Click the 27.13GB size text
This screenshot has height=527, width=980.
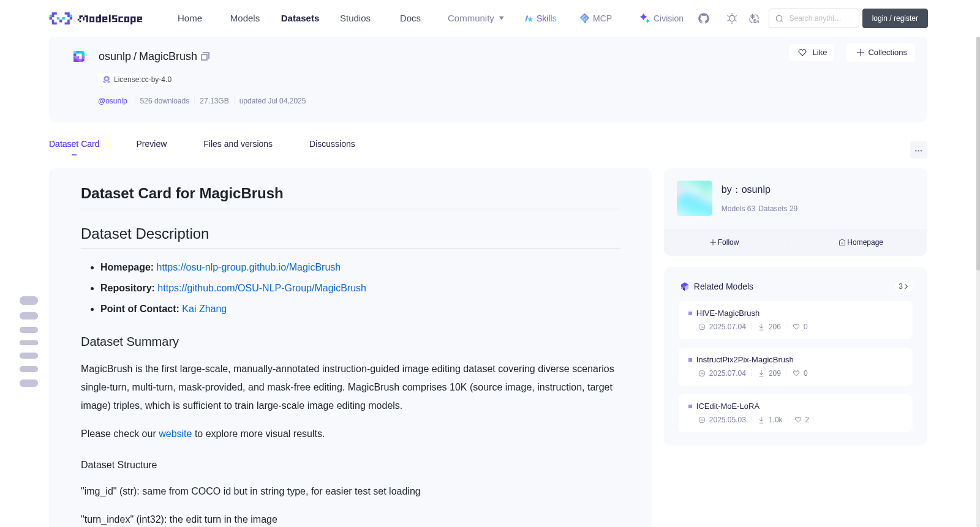(214, 101)
